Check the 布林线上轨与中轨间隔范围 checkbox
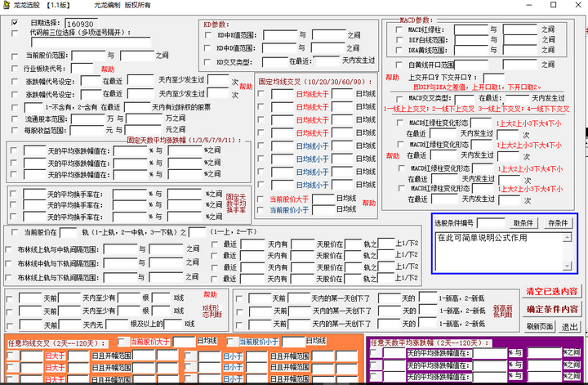Screen dimensions: 588x385 tap(8, 249)
